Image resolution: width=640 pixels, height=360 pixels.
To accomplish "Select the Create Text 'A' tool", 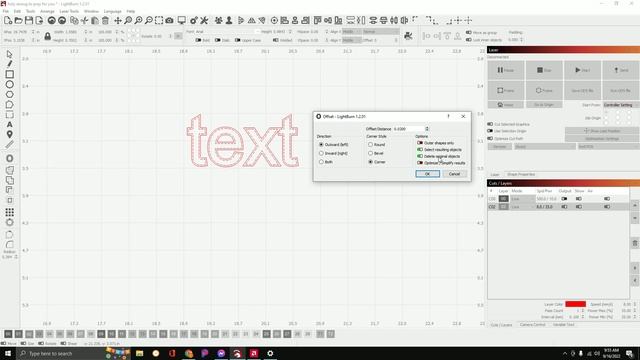I will pos(9,124).
